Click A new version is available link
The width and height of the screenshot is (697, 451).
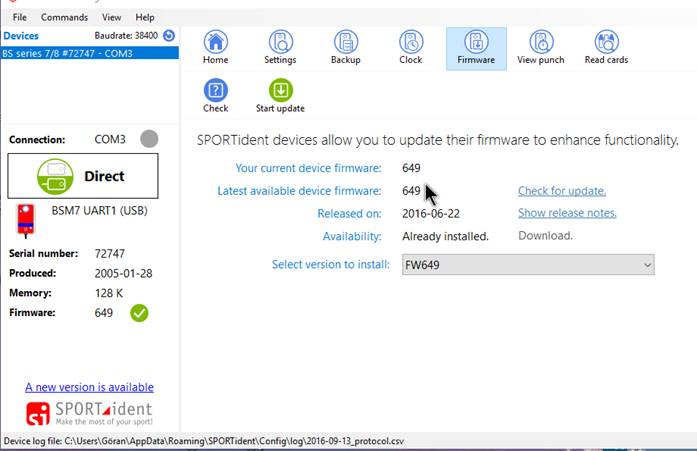tap(89, 387)
